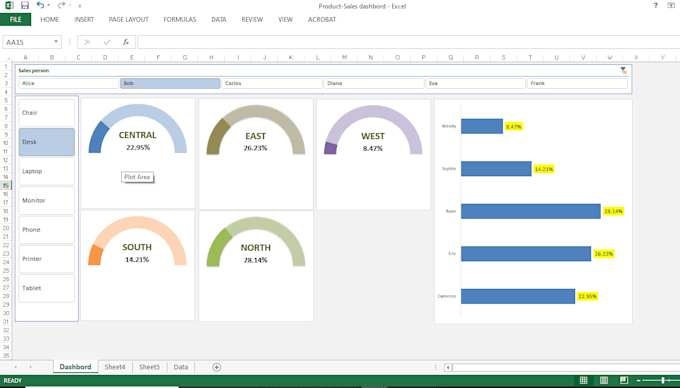680x388 pixels.
Task: Clear the Sales person slicer filter
Action: (x=623, y=70)
